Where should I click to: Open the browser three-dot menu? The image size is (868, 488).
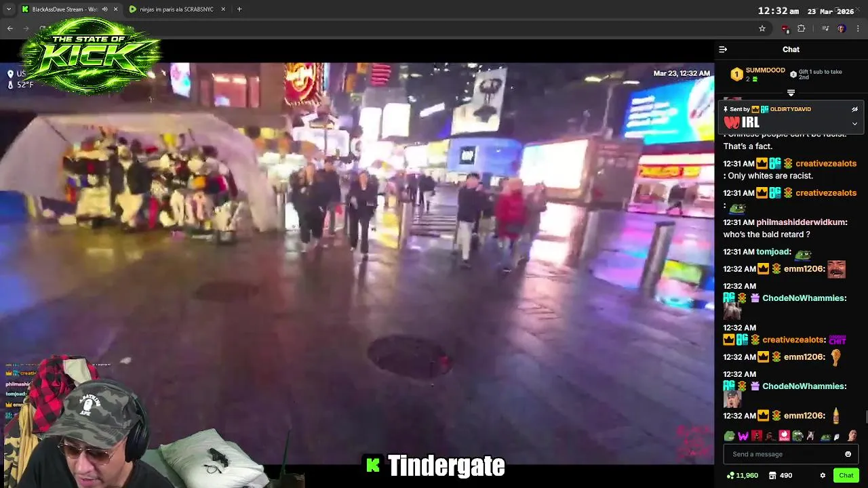859,28
